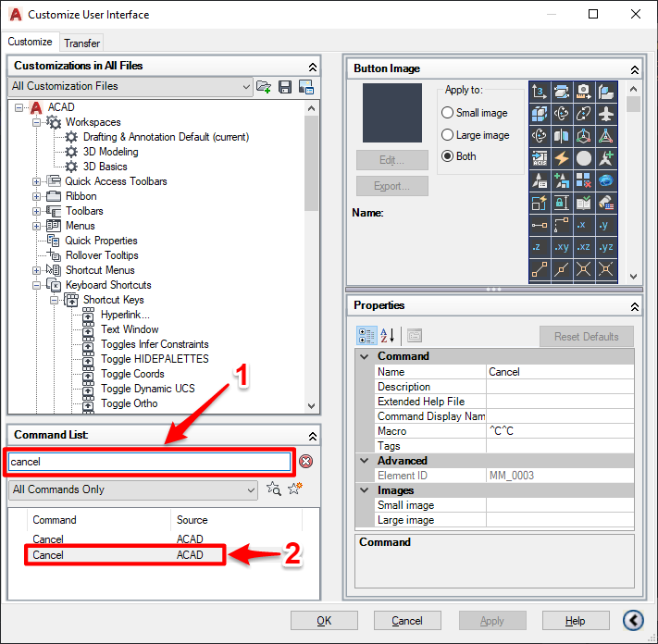Click the Macro value ^C^C
Image resolution: width=658 pixels, height=644 pixels.
pyautogui.click(x=560, y=431)
